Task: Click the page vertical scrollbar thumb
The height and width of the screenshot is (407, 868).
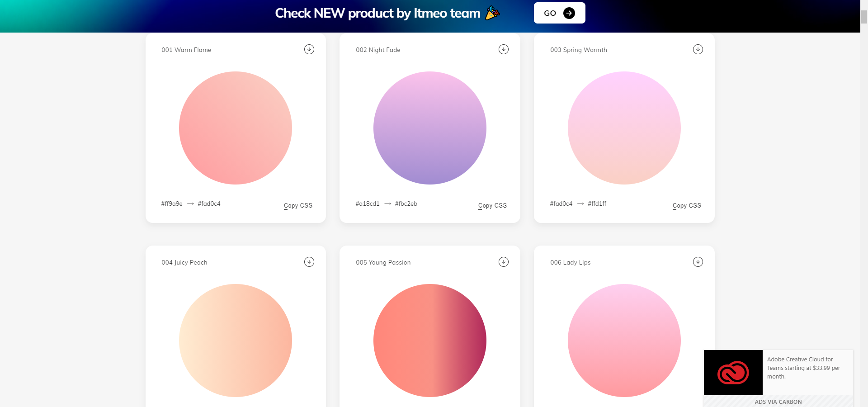Action: [x=864, y=17]
